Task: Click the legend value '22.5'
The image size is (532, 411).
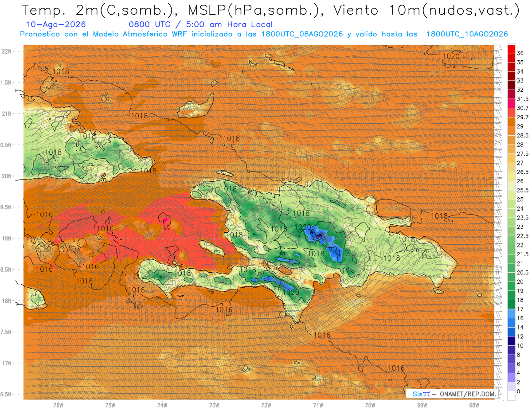Action: 522,236
